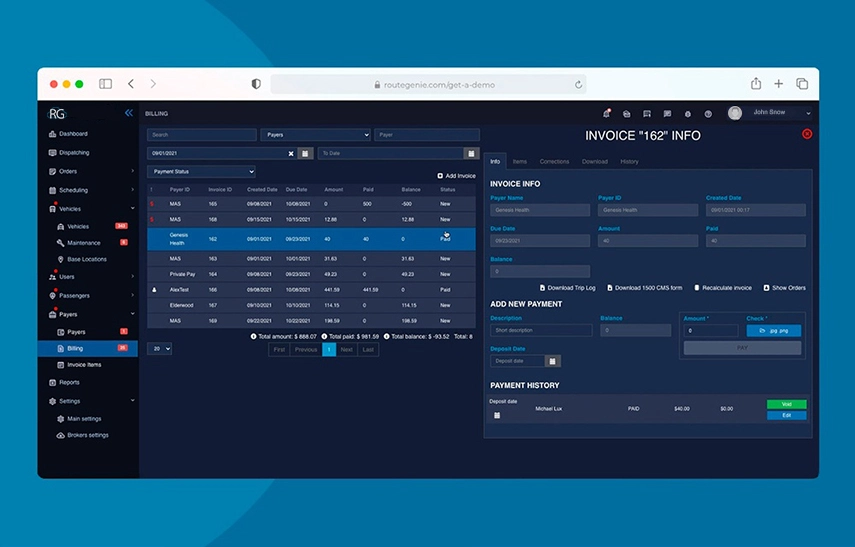Click the open envelope icon in header
The width and height of the screenshot is (855, 547).
tap(627, 114)
